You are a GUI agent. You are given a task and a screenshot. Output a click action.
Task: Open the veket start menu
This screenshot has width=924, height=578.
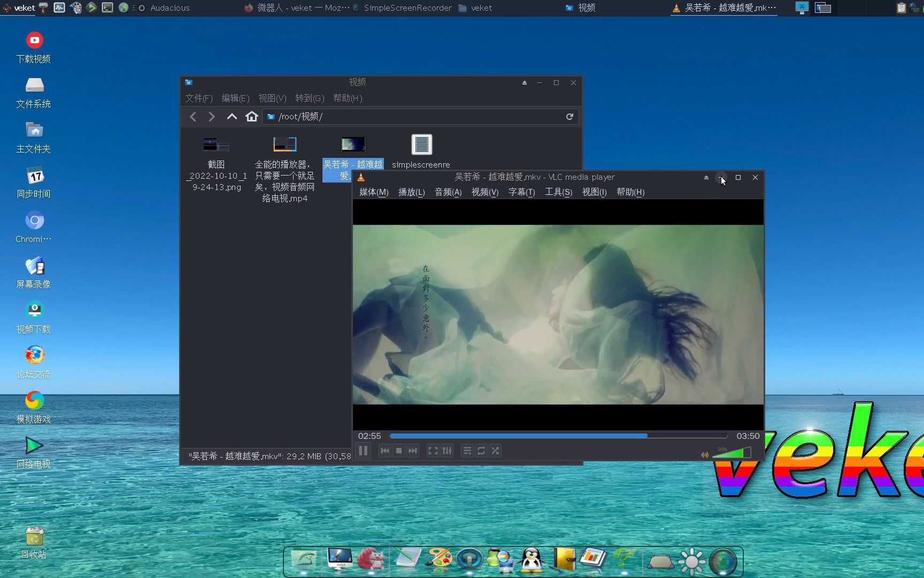[x=19, y=8]
